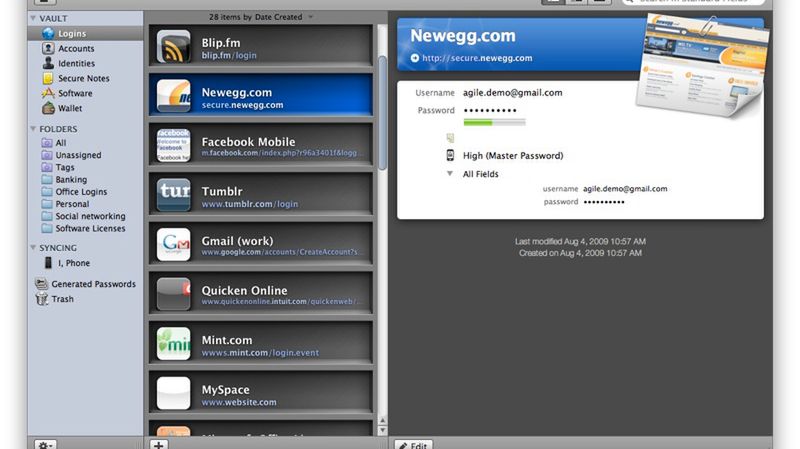Collapse the FOLDERS section triangle

coord(33,129)
